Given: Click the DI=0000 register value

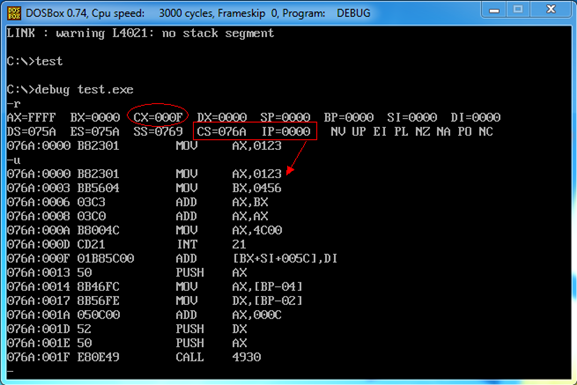Looking at the screenshot, I should (x=475, y=117).
